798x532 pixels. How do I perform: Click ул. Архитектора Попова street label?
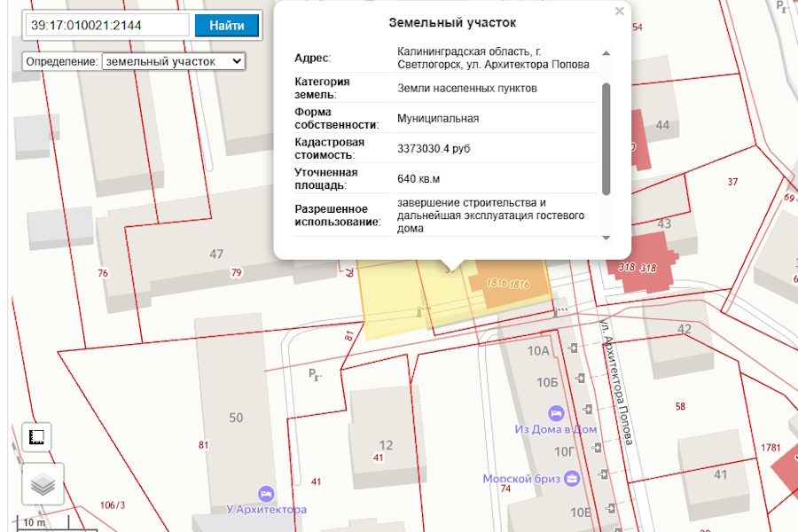coord(617,382)
